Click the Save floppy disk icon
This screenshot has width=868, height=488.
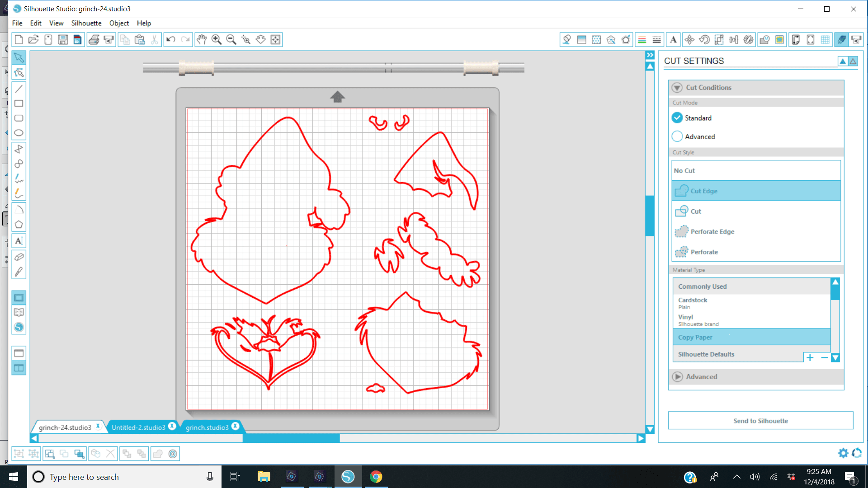point(63,40)
